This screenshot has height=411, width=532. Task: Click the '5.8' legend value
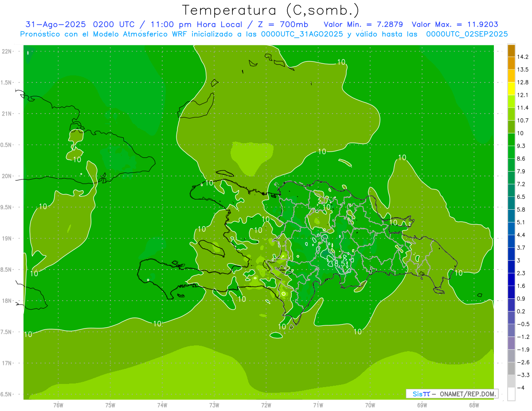click(522, 209)
